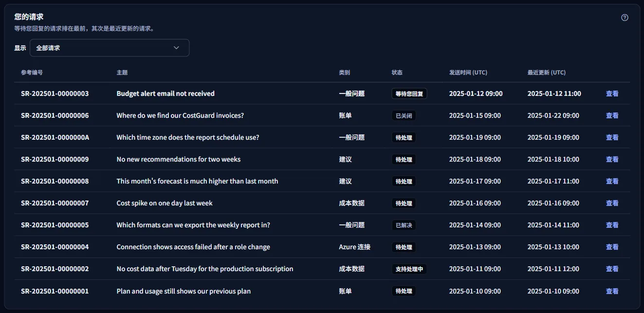Click subject No new recommendations for two weeks

click(179, 159)
